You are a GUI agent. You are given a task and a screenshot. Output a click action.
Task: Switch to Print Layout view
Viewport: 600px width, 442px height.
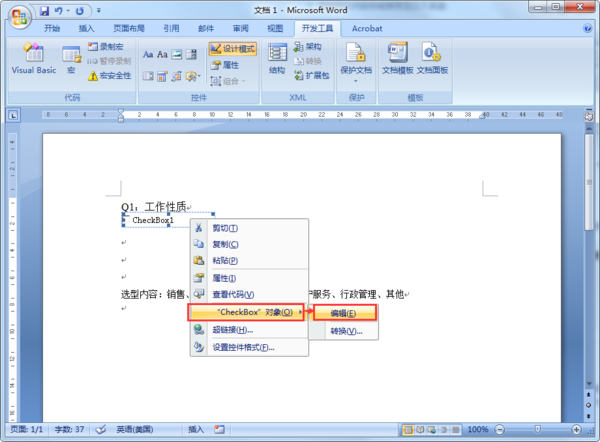click(x=408, y=430)
